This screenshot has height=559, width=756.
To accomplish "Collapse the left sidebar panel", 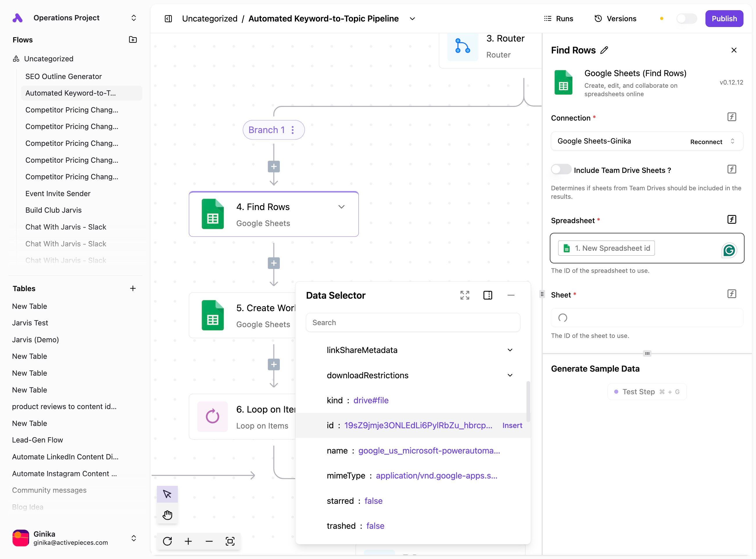I will coord(168,19).
